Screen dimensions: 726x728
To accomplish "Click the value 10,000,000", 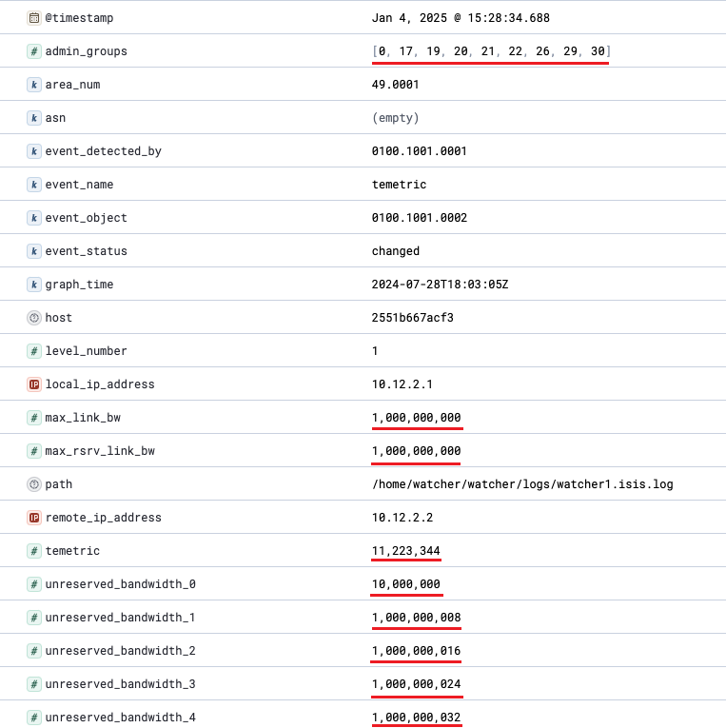I will coord(405,584).
